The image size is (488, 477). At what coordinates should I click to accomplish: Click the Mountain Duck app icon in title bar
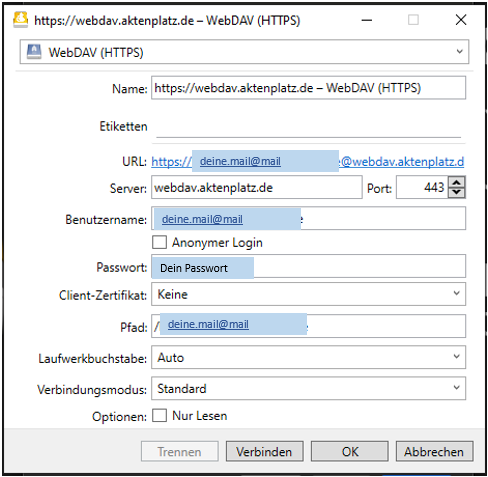[20, 20]
